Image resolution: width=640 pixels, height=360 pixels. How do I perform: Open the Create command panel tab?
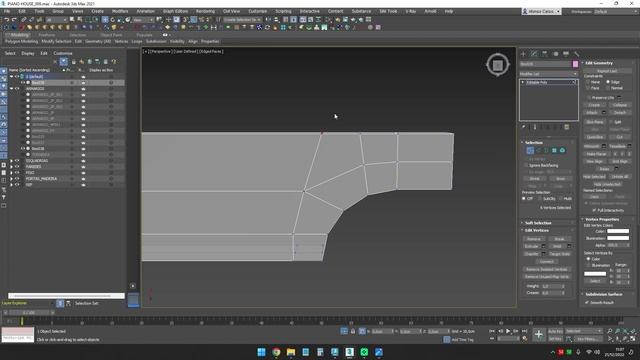coord(523,53)
